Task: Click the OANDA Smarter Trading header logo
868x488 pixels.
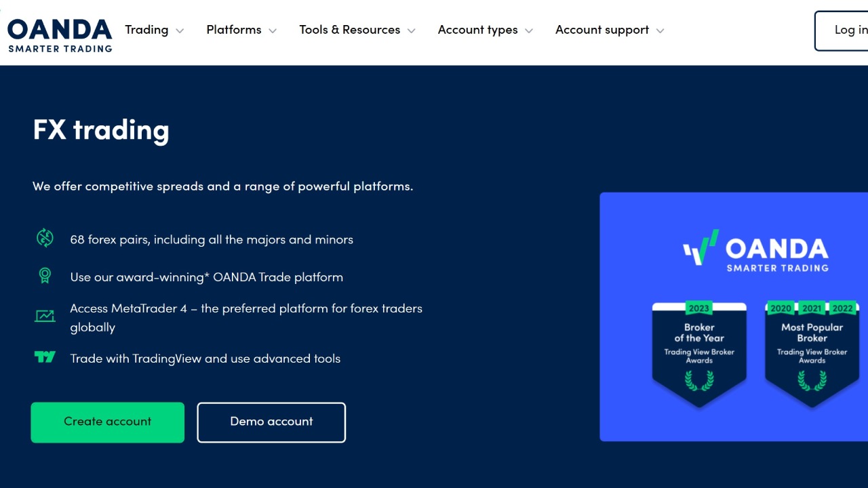Action: point(60,35)
